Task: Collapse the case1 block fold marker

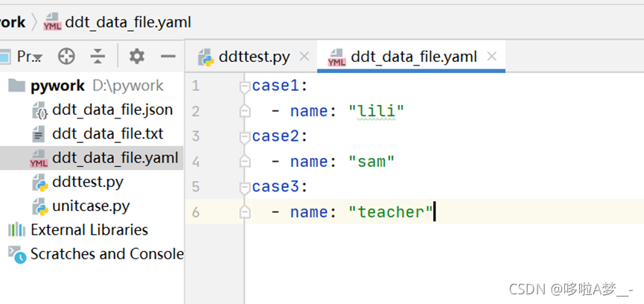Action: (243, 86)
